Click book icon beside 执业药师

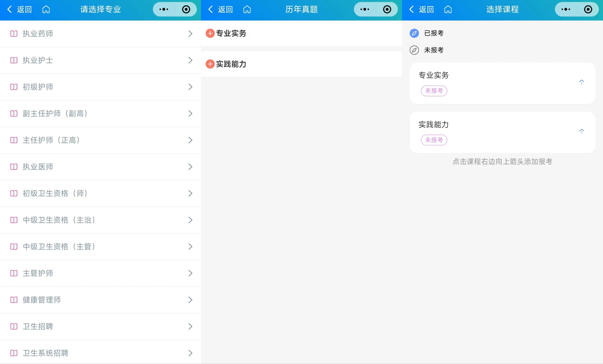pos(14,34)
